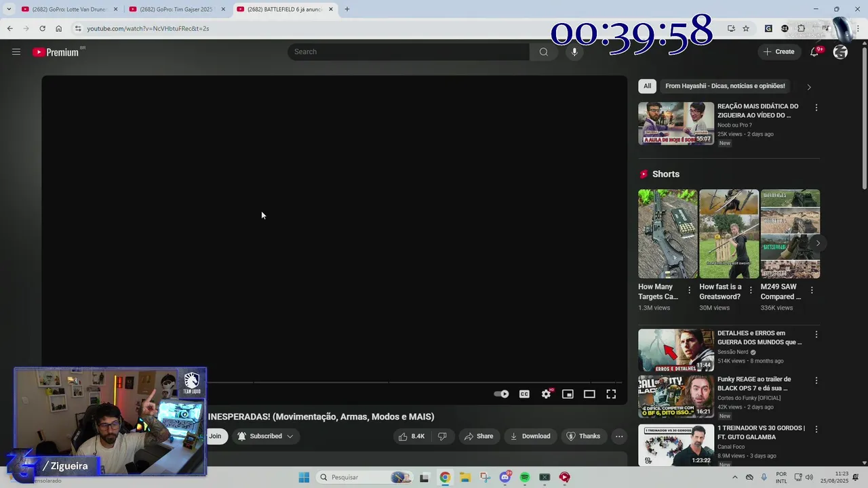
Task: Enter fullscreen on the video player
Action: click(611, 394)
